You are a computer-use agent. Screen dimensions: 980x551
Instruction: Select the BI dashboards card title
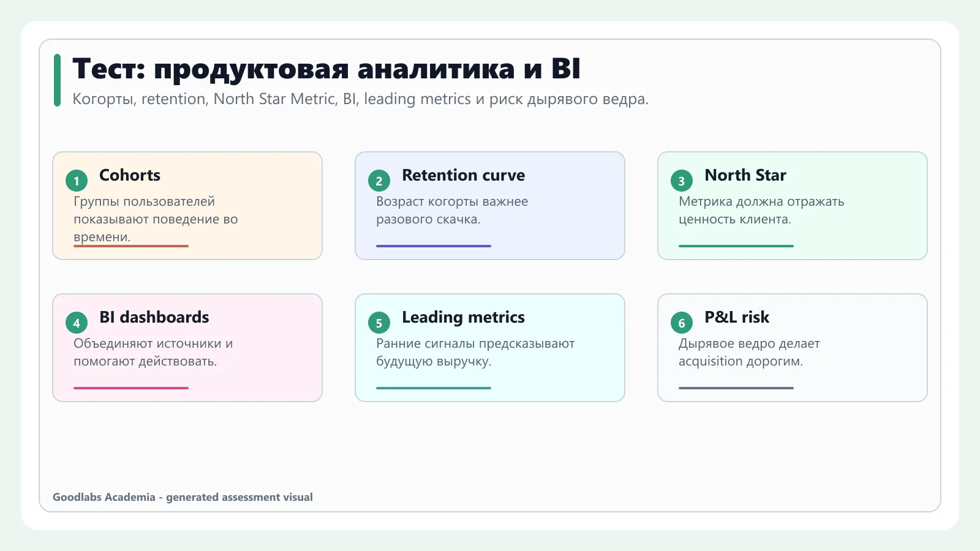pyautogui.click(x=154, y=317)
